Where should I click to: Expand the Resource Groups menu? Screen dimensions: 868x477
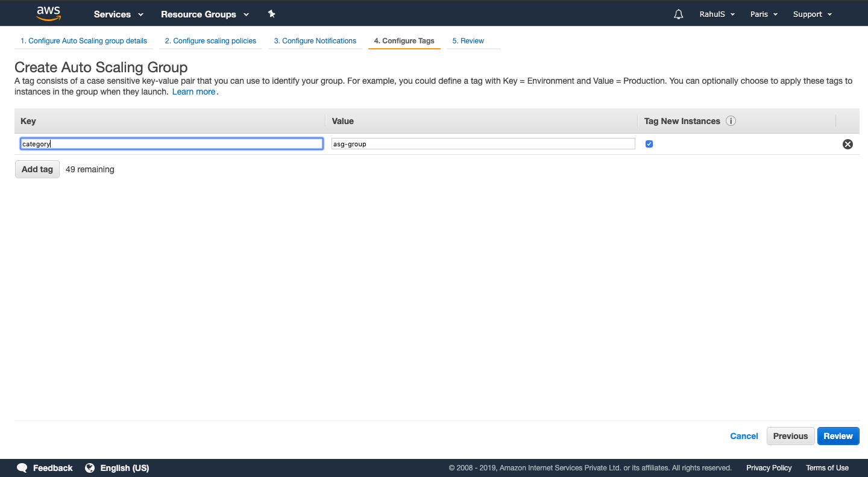point(205,14)
